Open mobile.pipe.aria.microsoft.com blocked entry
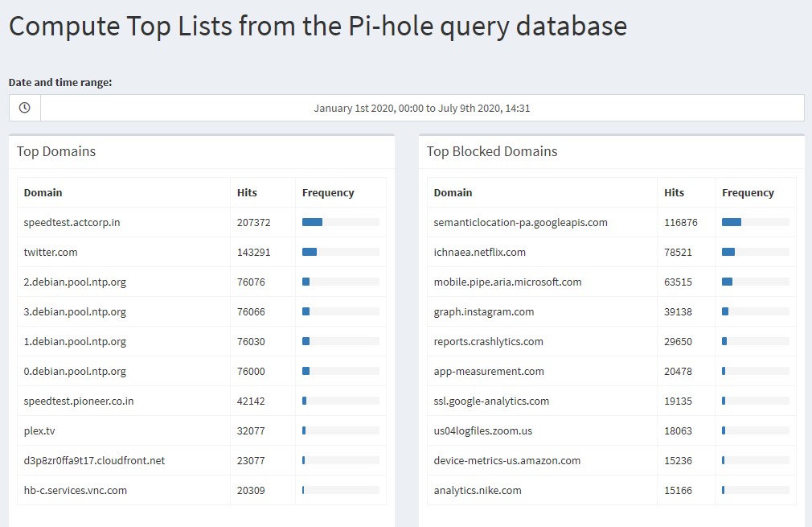The image size is (812, 527). point(507,282)
